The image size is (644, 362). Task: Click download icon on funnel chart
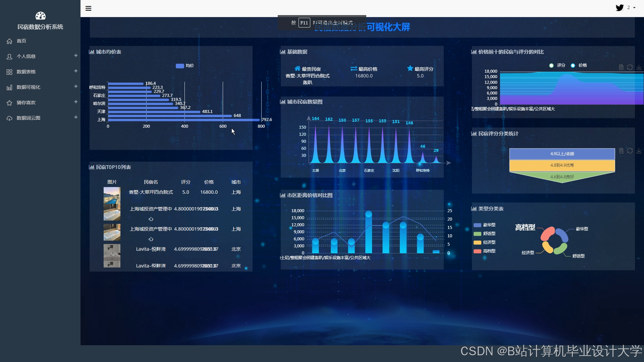click(x=639, y=151)
